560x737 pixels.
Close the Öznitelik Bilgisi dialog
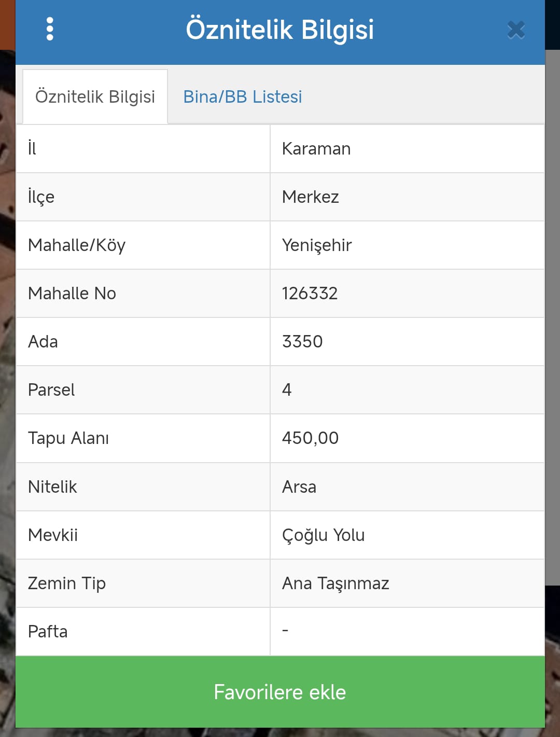point(516,30)
